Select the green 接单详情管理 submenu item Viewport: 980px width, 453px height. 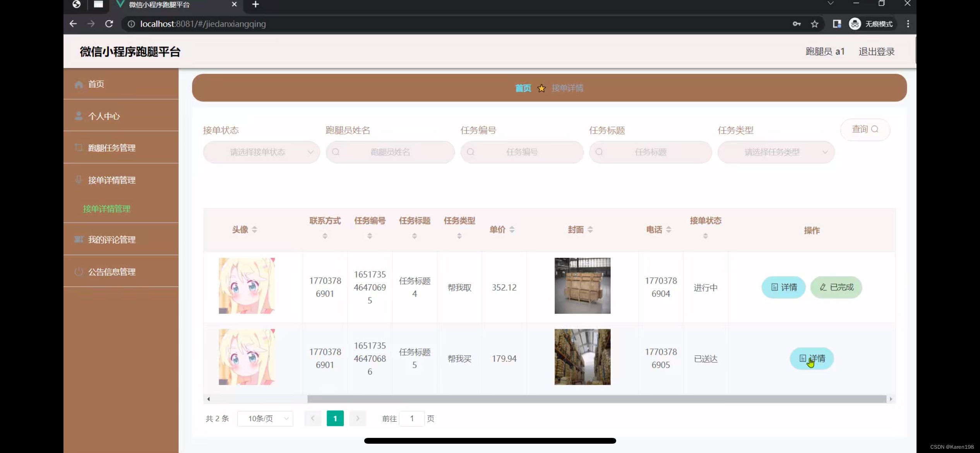click(x=107, y=209)
